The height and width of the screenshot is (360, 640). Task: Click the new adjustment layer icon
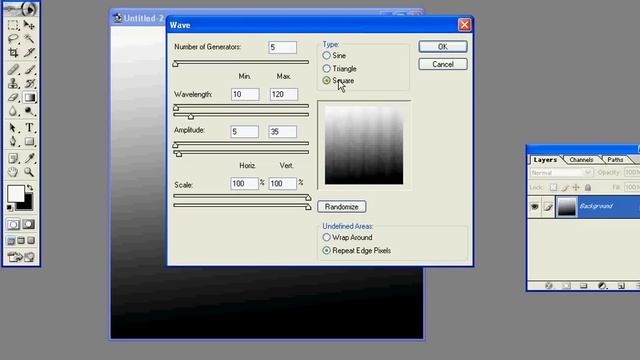pyautogui.click(x=602, y=286)
